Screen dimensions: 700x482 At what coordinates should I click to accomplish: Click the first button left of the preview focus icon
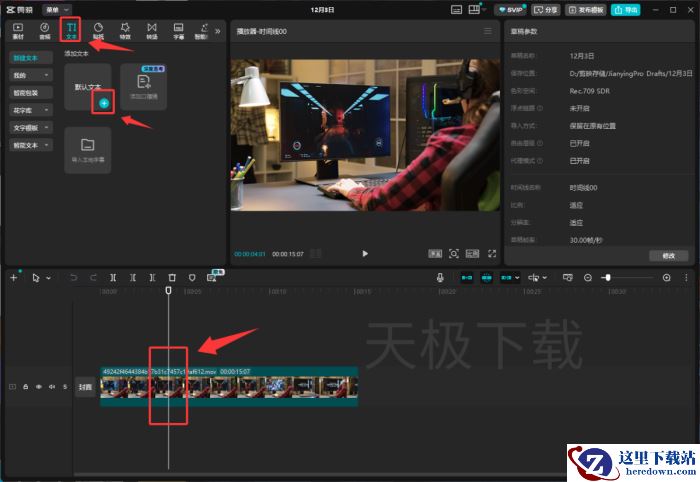click(435, 253)
